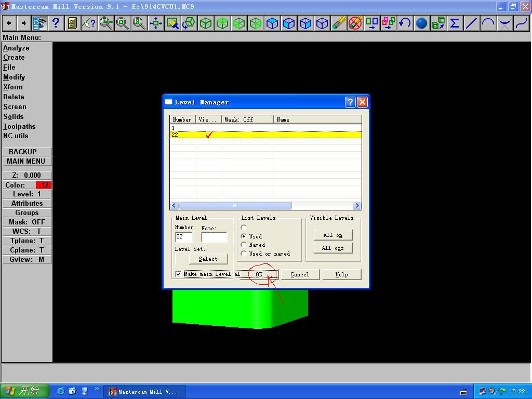This screenshot has height=399, width=532.
Task: Click the Fillet crossing curves icon
Action: click(504, 23)
